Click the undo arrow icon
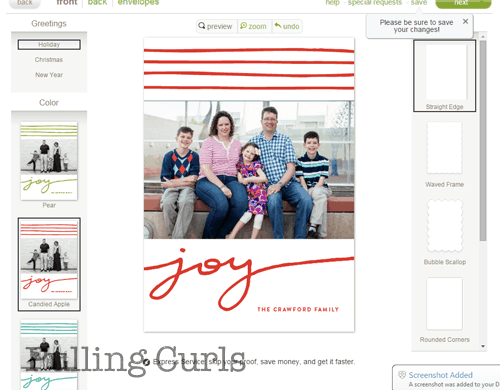 pyautogui.click(x=278, y=25)
